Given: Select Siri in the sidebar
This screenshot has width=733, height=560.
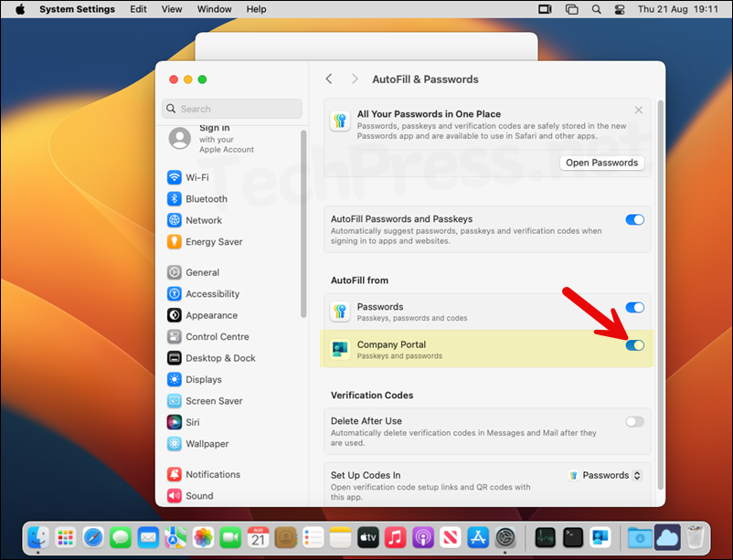Looking at the screenshot, I should (183, 422).
